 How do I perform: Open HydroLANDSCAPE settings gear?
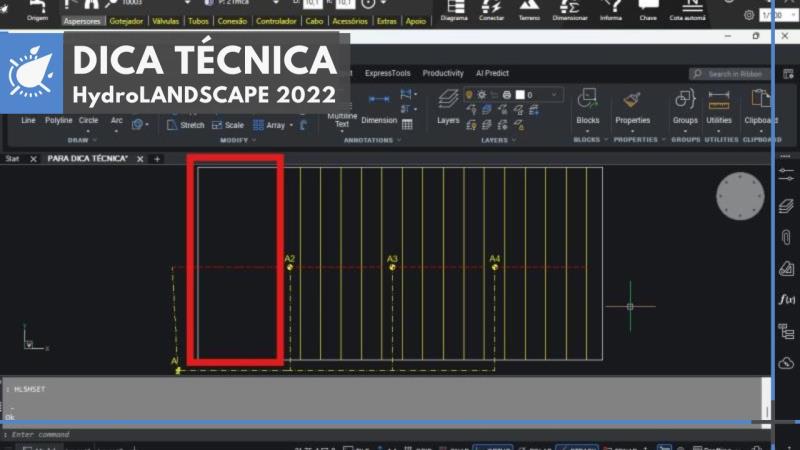pyautogui.click(x=749, y=15)
